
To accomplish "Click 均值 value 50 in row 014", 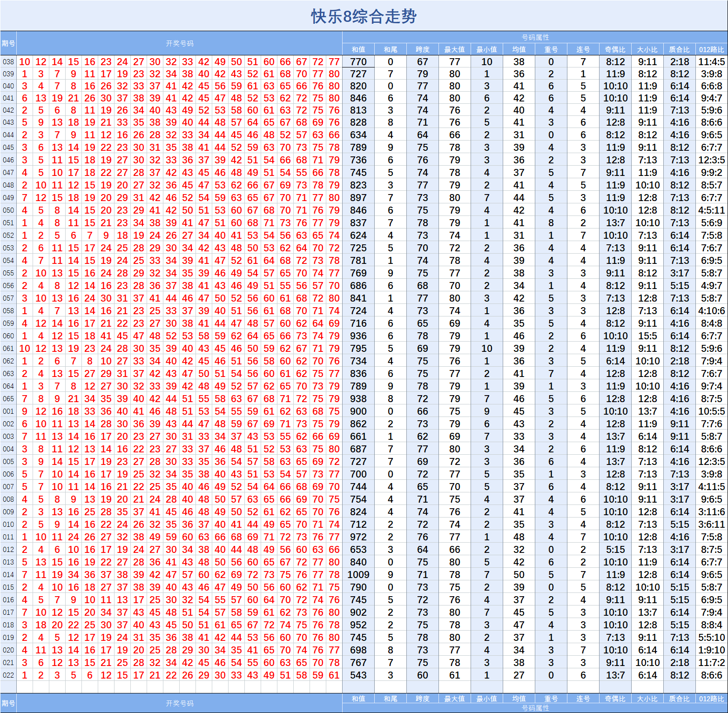I will coord(519,575).
